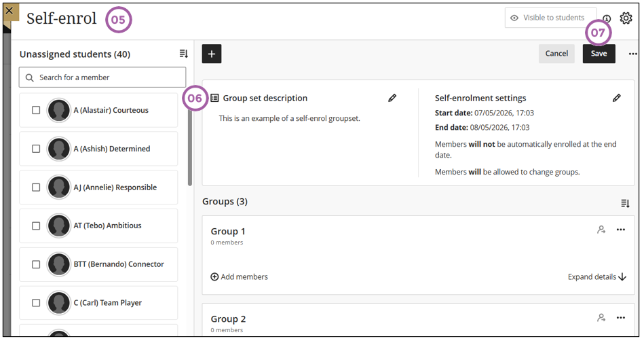Cancel the group set changes
This screenshot has width=644, height=341.
coord(556,54)
